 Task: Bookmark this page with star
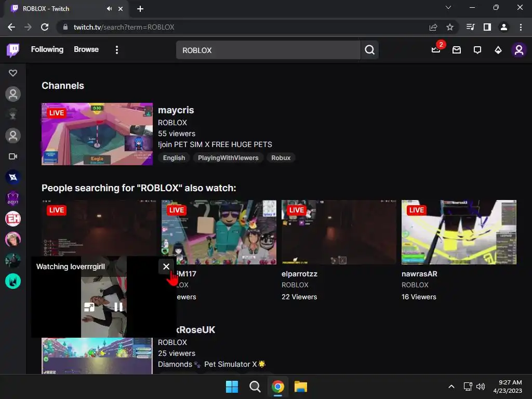point(450,27)
